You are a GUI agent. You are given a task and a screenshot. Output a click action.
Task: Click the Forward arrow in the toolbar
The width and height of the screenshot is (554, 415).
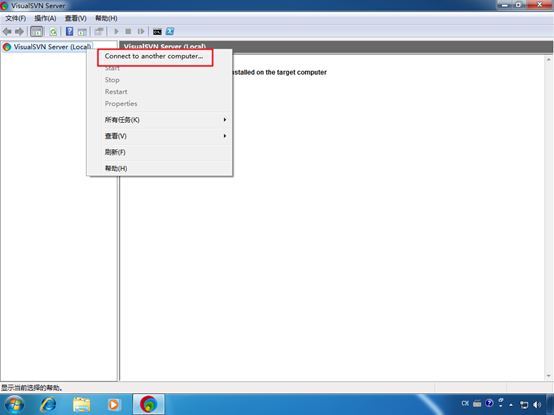(19, 32)
